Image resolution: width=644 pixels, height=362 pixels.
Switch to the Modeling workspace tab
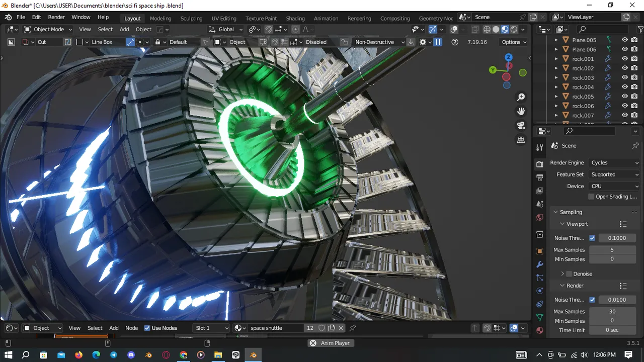tap(160, 18)
